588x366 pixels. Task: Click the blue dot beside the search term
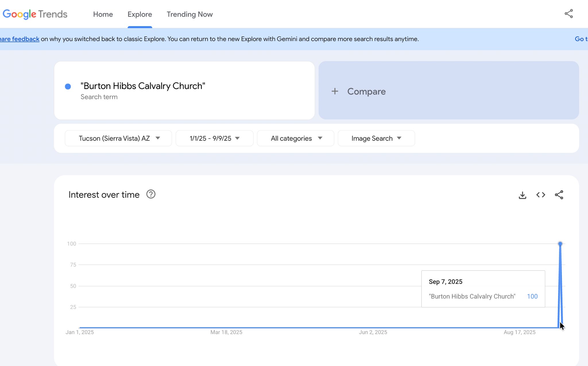tap(68, 86)
